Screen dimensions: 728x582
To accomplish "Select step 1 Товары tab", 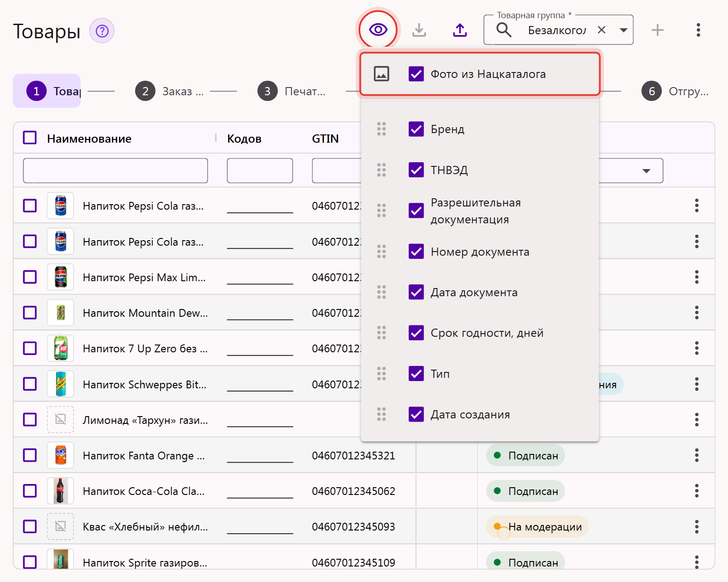I will [47, 91].
